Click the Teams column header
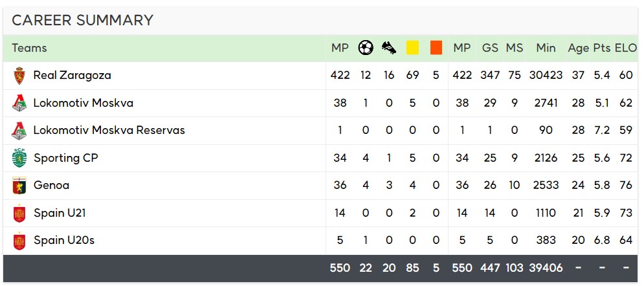This screenshot has width=644, height=286. point(29,48)
